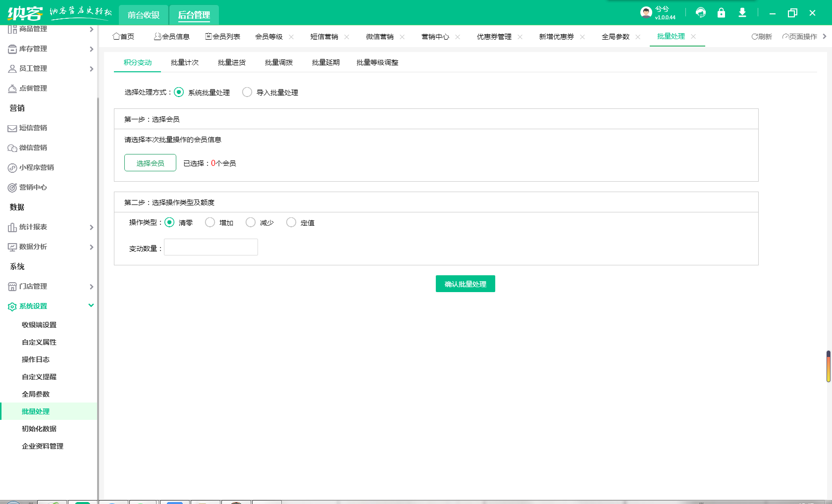
Task: Select the 定值 operation type
Action: click(x=291, y=222)
